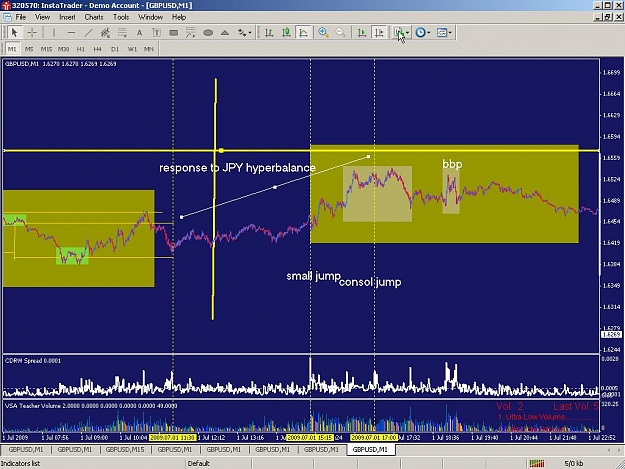
Task: Switch chart to Candlesticks mode
Action: (x=286, y=33)
